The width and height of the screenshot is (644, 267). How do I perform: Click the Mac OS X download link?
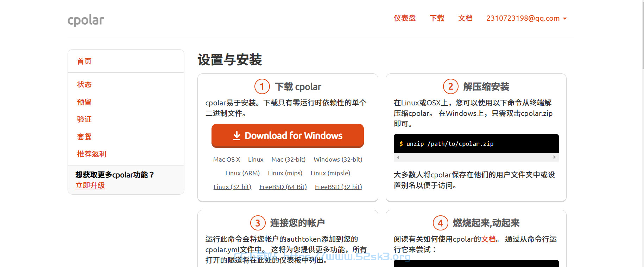pyautogui.click(x=227, y=159)
